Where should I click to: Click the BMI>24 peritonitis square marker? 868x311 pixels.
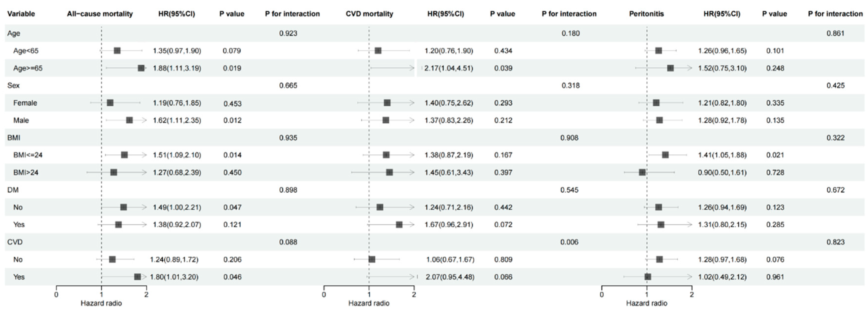click(642, 172)
